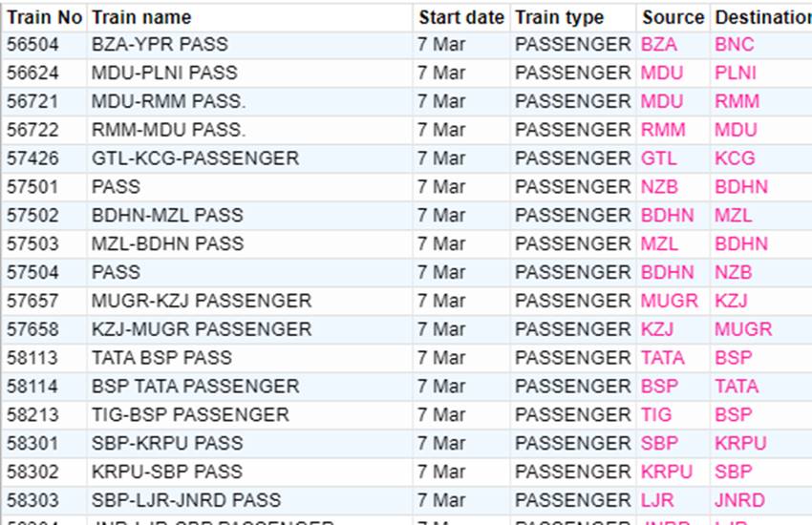Click MZL destination link for train 57502
The image size is (812, 525).
pyautogui.click(x=733, y=216)
